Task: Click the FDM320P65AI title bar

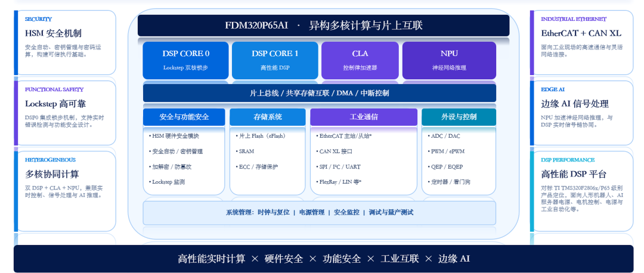Action: point(324,26)
